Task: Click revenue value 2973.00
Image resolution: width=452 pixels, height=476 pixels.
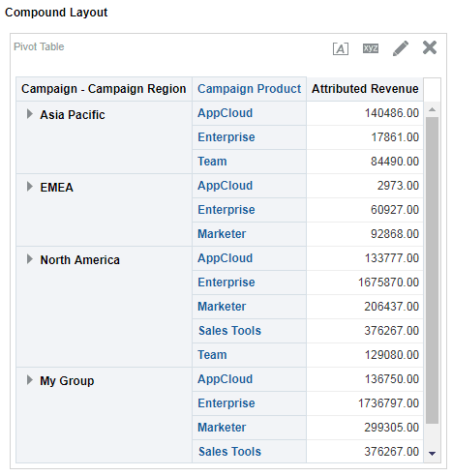Action: click(398, 186)
